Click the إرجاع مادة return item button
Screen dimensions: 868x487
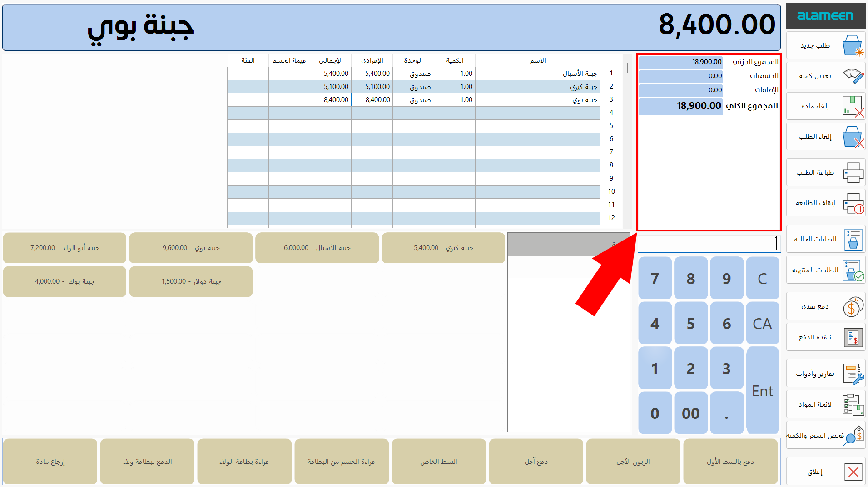[50, 462]
